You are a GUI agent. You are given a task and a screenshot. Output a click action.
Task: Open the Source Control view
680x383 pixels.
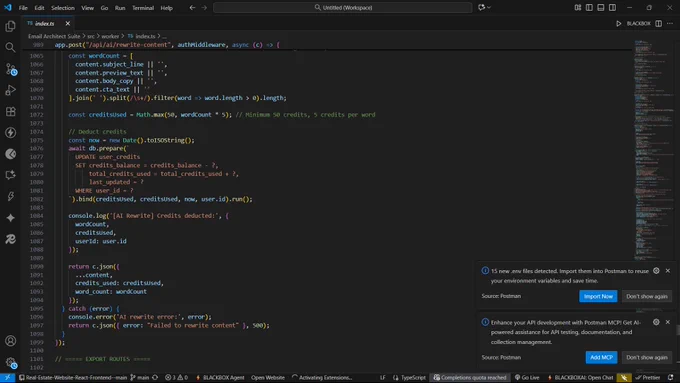10,69
